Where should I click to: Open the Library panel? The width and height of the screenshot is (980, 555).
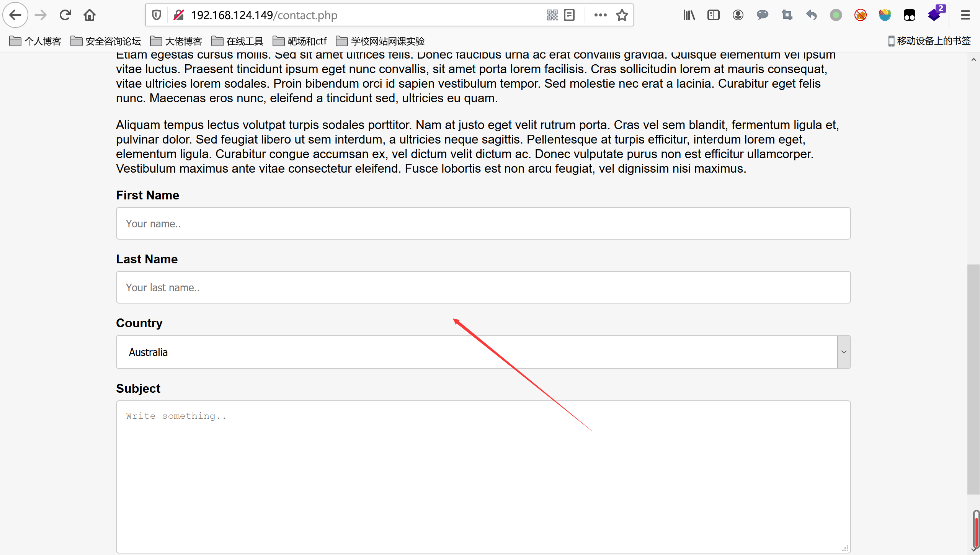pos(689,15)
